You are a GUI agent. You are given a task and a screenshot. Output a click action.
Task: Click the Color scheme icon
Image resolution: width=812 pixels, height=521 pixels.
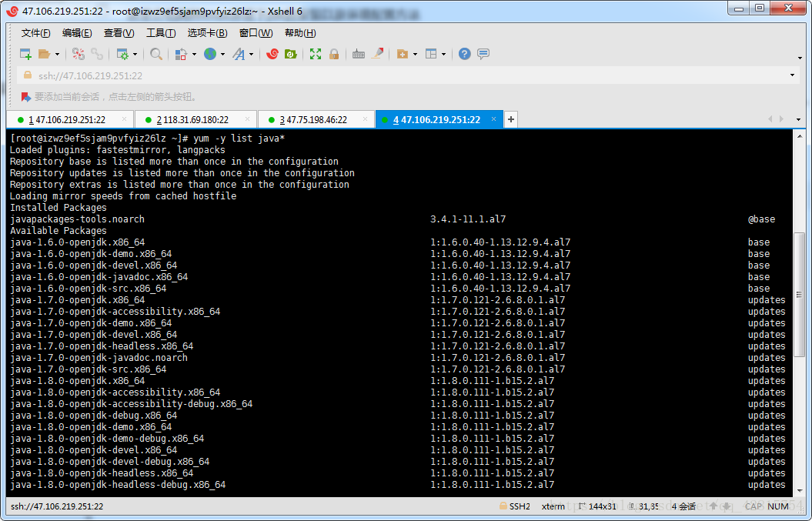click(x=181, y=54)
